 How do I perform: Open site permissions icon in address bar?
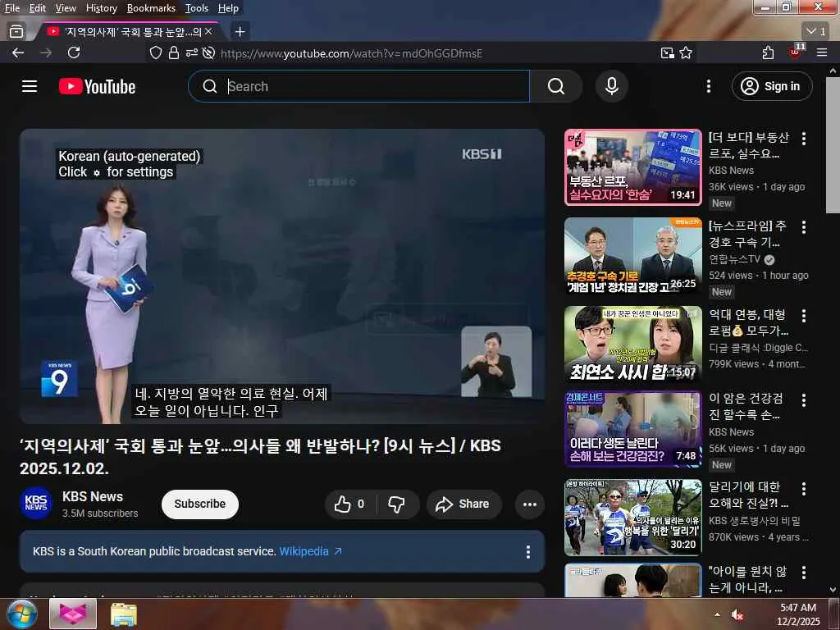[x=191, y=52]
